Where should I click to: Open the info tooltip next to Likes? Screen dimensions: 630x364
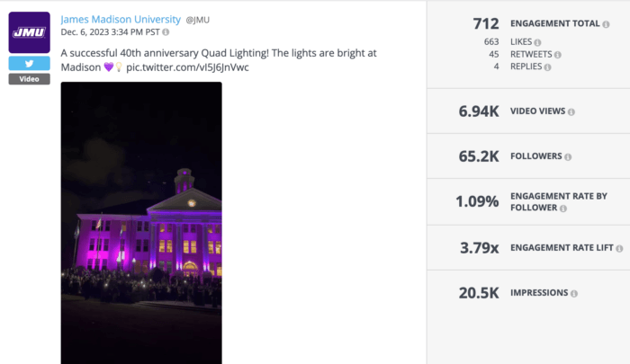[x=537, y=42]
